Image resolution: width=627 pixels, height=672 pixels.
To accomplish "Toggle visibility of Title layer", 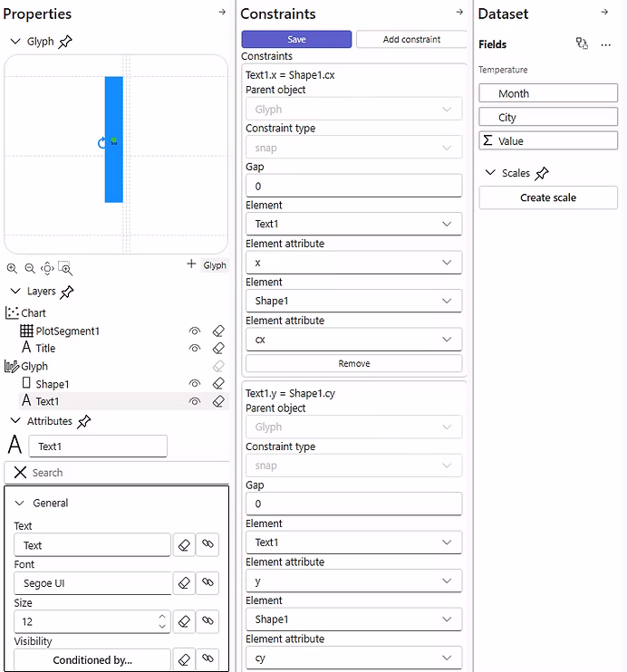I will click(195, 348).
